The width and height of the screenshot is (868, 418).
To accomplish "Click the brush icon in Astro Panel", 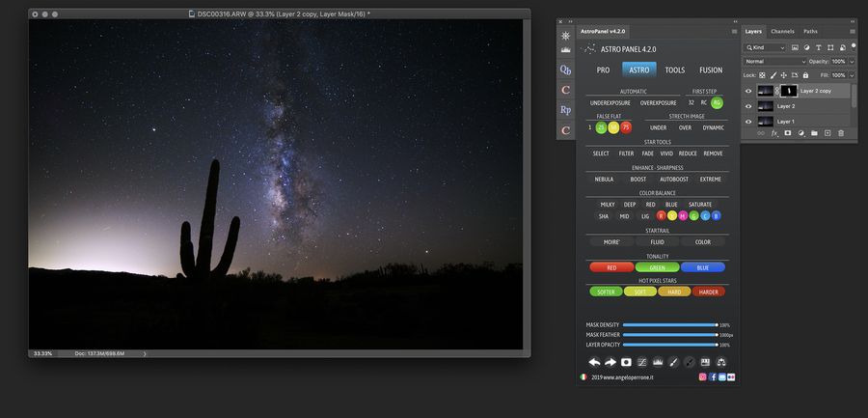I will (x=673, y=362).
